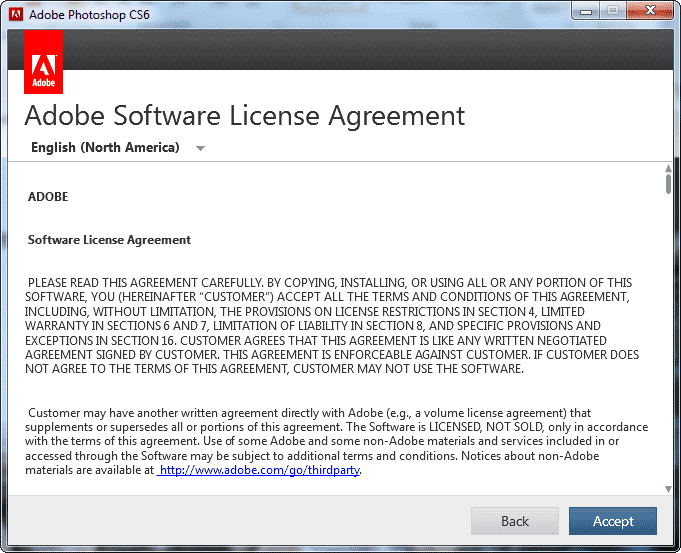Open the English (North America) language dropdown

click(117, 148)
